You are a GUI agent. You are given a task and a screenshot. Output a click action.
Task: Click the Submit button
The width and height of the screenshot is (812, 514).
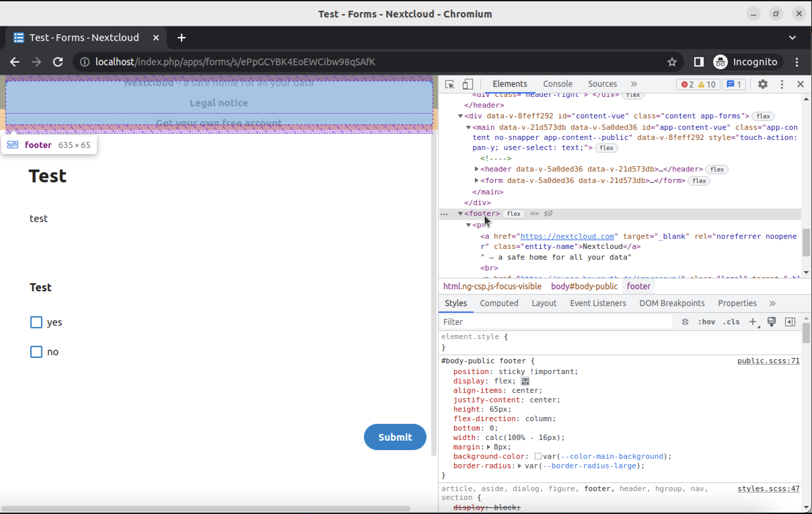pyautogui.click(x=395, y=437)
